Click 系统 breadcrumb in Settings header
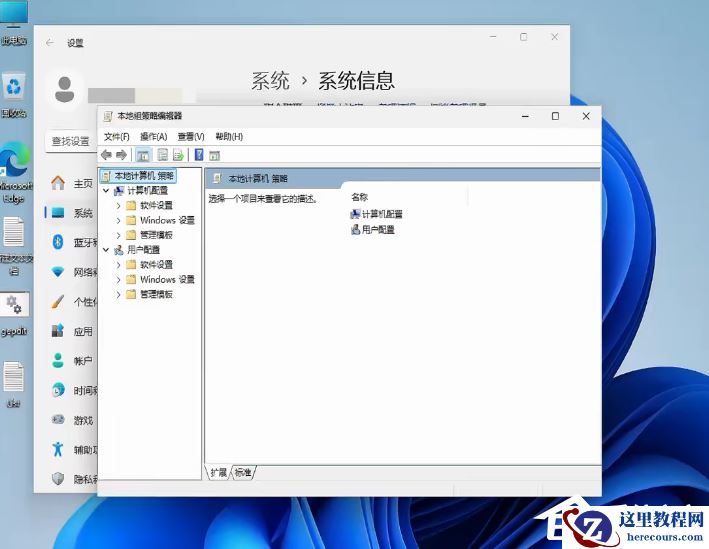Viewport: 709px width, 549px height. [x=270, y=81]
